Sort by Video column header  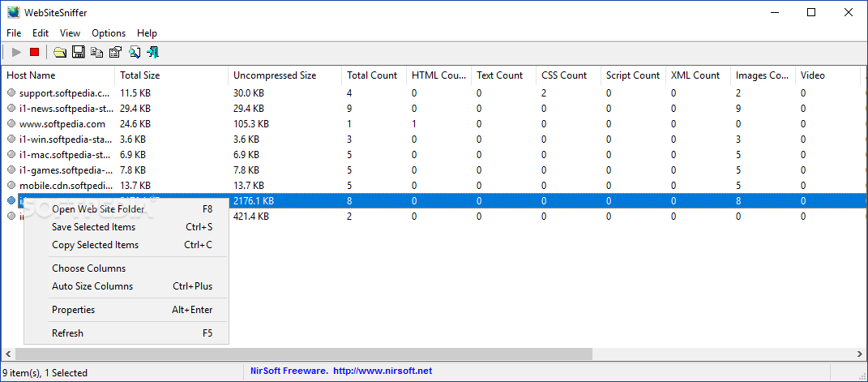[x=827, y=75]
